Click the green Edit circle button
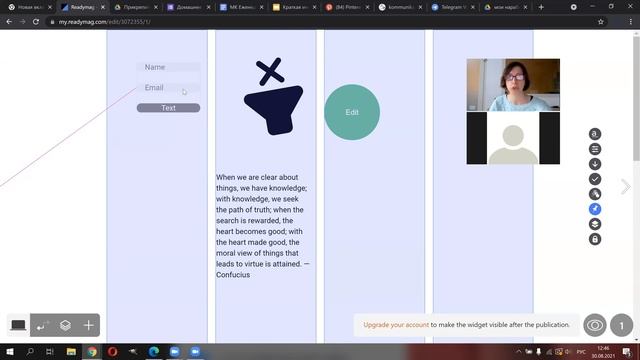The width and height of the screenshot is (640, 360). [x=352, y=112]
